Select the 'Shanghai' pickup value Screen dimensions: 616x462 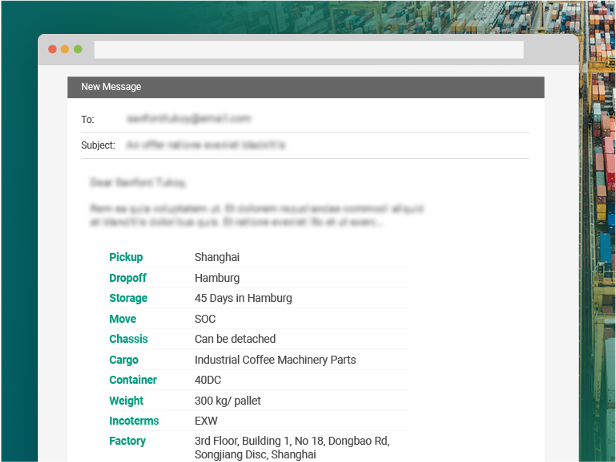click(217, 257)
